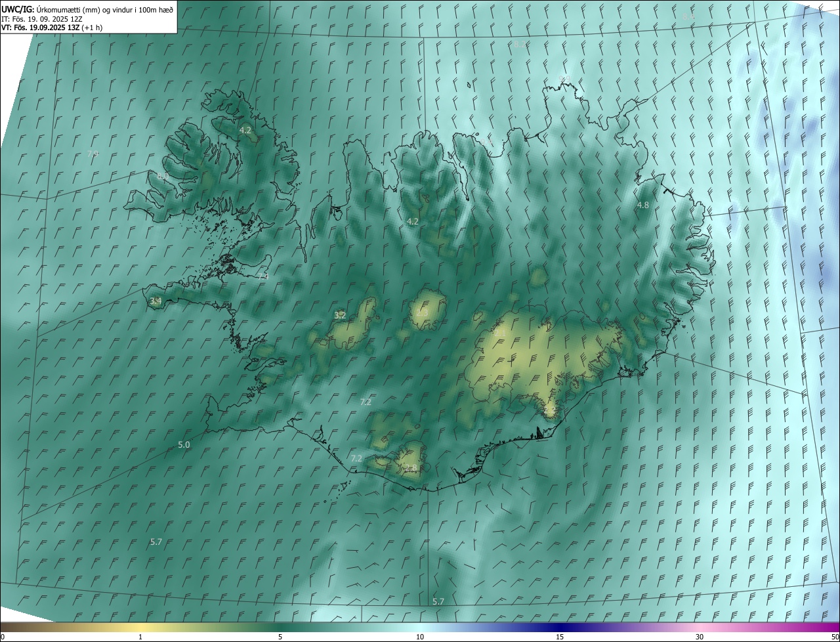The width and height of the screenshot is (840, 642).
Task: Click the 8.2 value north of Iceland
Action: [x=520, y=45]
